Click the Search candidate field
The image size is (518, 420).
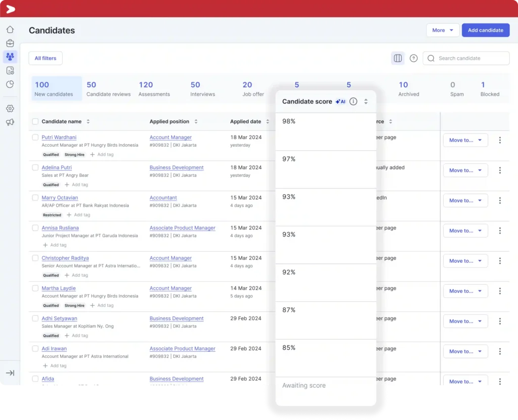pyautogui.click(x=466, y=58)
